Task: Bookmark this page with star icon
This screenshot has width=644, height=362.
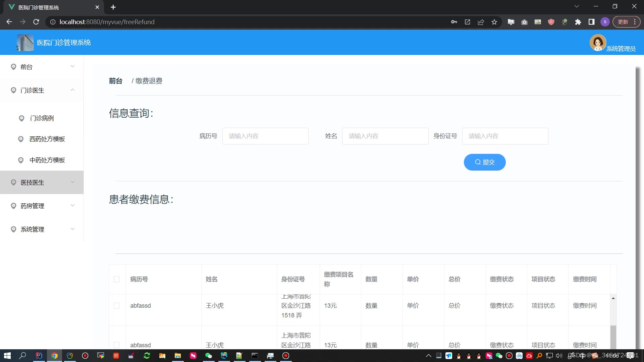Action: [x=494, y=22]
